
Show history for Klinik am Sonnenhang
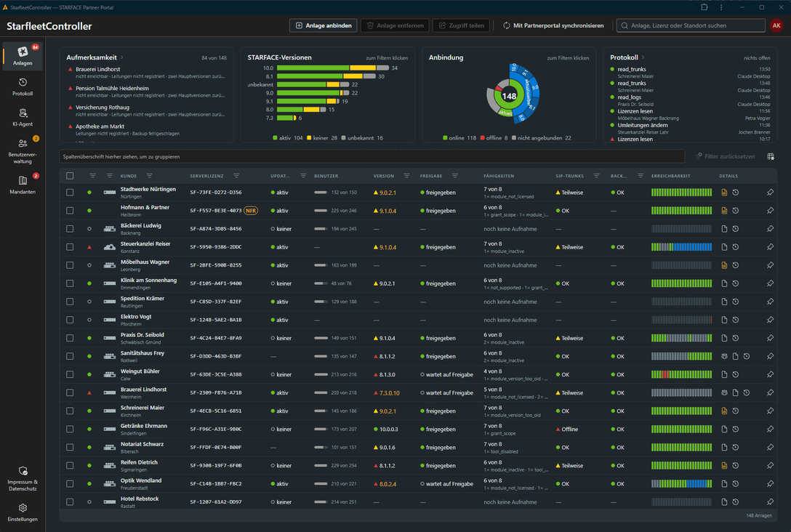click(736, 283)
